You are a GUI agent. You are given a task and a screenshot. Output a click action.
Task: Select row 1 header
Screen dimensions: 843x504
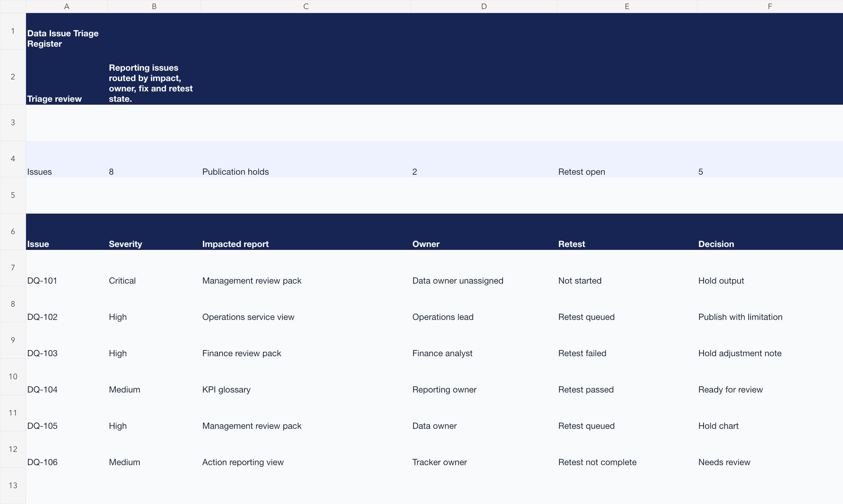pos(13,31)
